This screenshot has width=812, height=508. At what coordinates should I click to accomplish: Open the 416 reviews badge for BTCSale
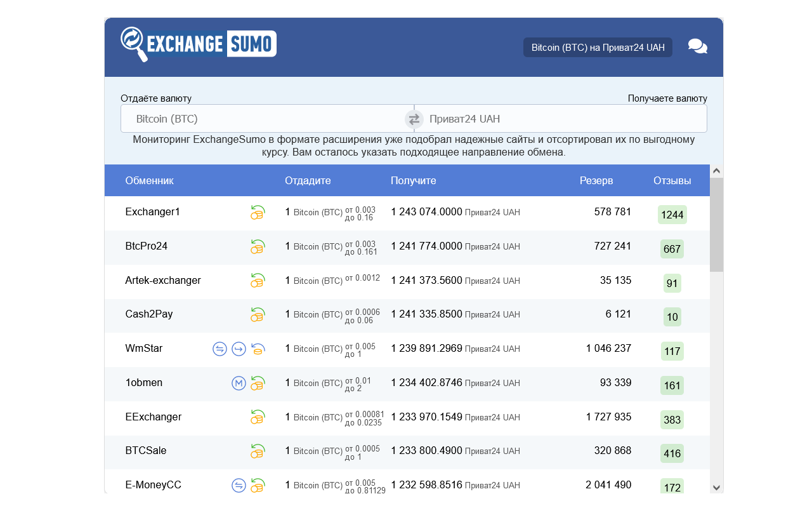(672, 453)
